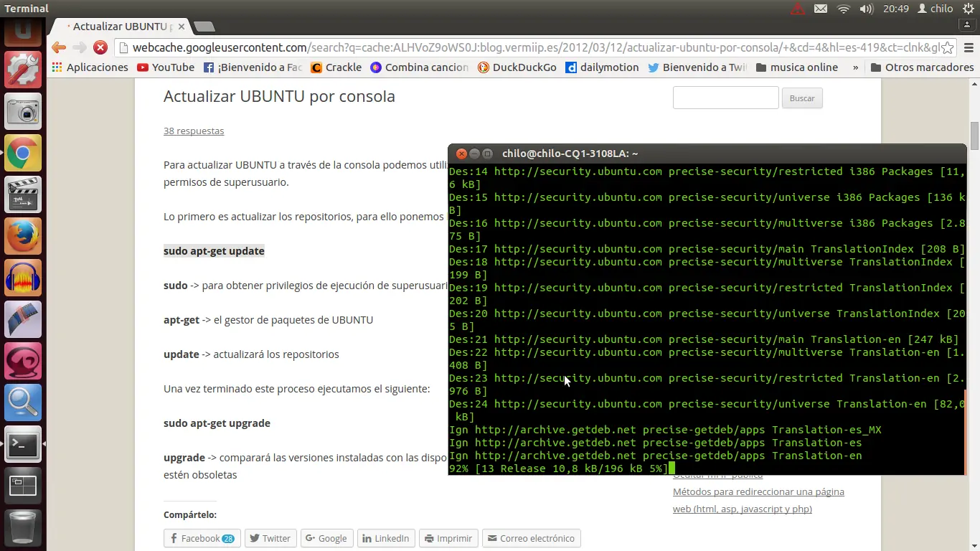
Task: Open the Combina cancion bookmark
Action: [x=420, y=67]
